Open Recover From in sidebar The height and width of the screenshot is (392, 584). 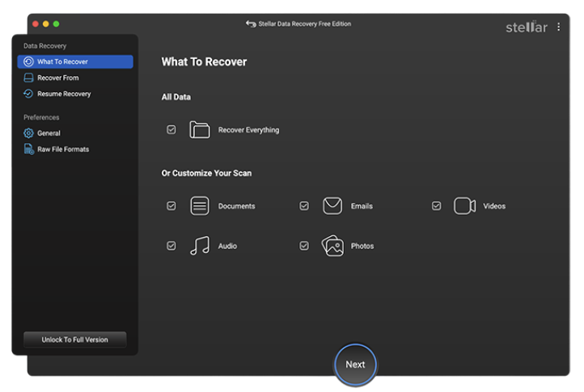tap(57, 78)
